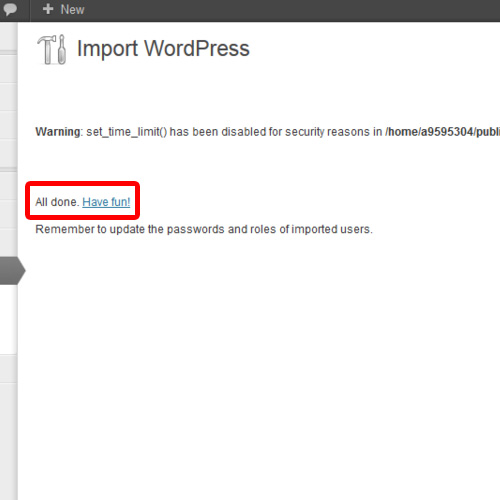The image size is (500, 500).
Task: Open the New content menu
Action: click(x=63, y=9)
